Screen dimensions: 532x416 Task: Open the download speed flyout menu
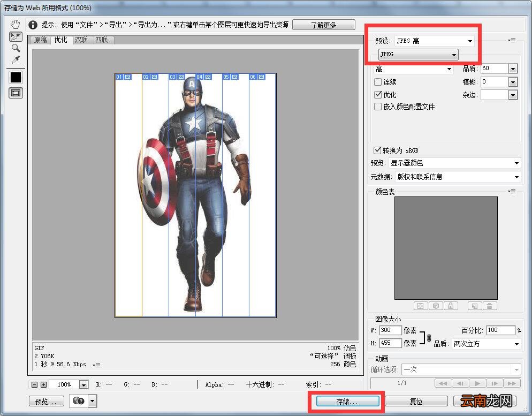tap(96, 365)
